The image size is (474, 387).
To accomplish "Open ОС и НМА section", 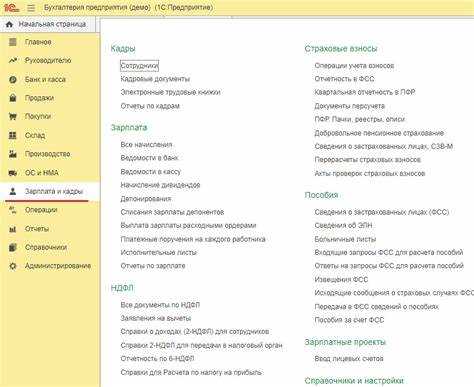I will pyautogui.click(x=42, y=173).
